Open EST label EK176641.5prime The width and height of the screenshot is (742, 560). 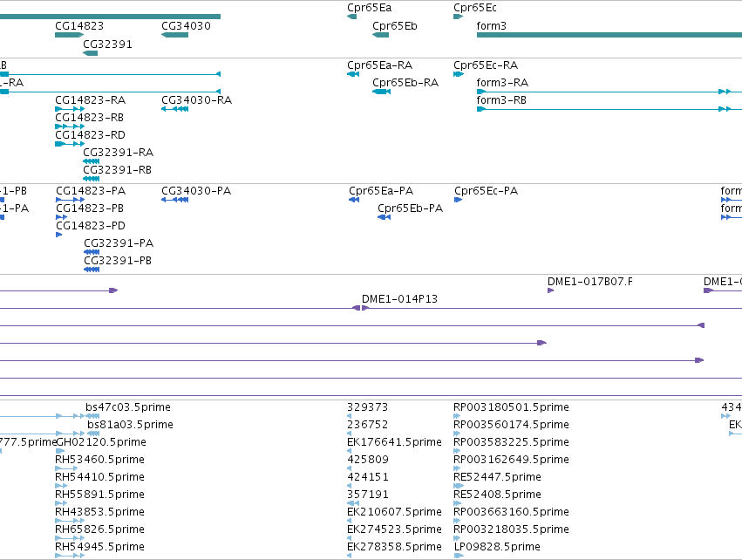tap(394, 442)
